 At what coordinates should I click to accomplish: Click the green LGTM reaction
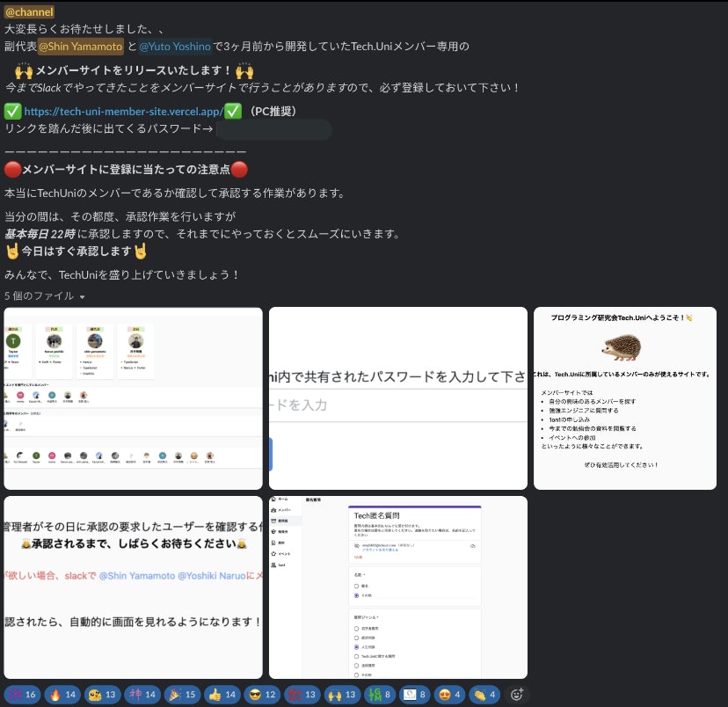coord(379,695)
